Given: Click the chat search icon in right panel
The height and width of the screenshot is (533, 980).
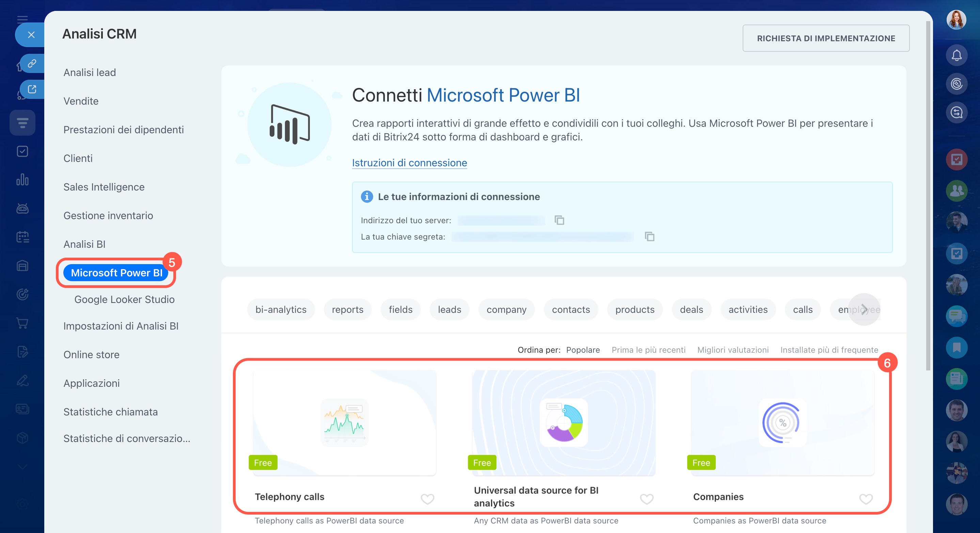Looking at the screenshot, I should pyautogui.click(x=956, y=113).
